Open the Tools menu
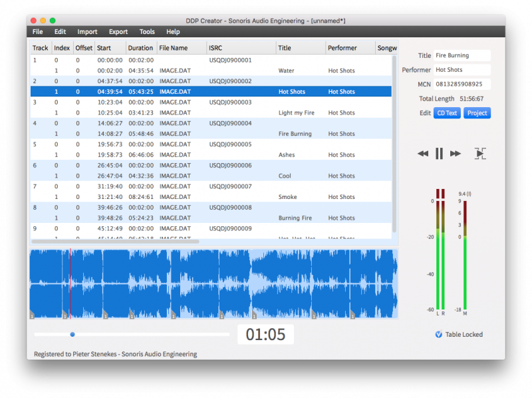This screenshot has height=398, width=532. pos(147,31)
